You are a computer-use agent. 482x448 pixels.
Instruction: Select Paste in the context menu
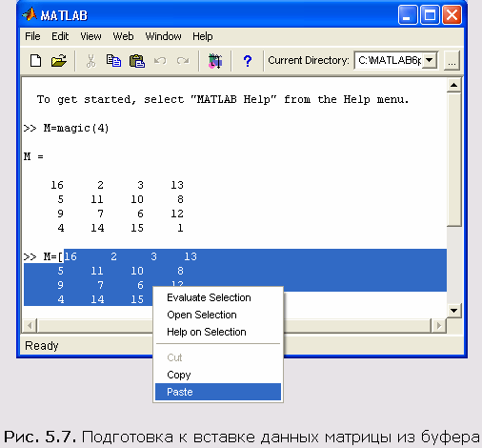coord(218,392)
